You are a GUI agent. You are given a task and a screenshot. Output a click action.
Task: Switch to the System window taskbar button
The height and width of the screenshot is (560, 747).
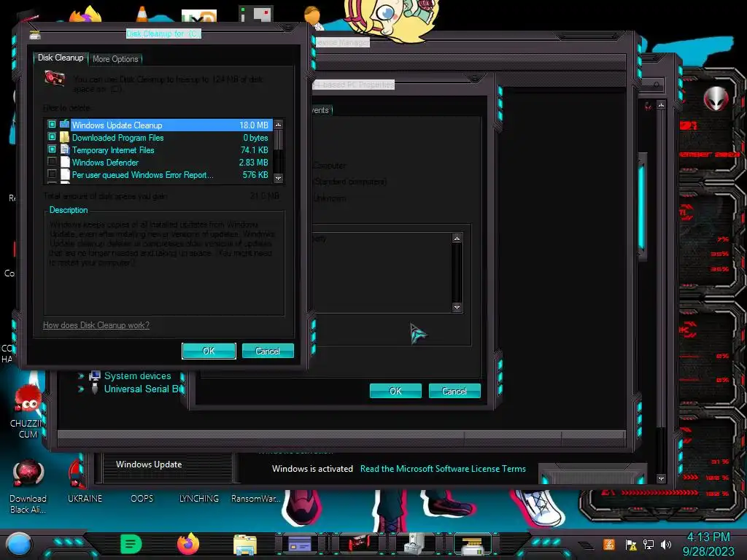coord(300,544)
